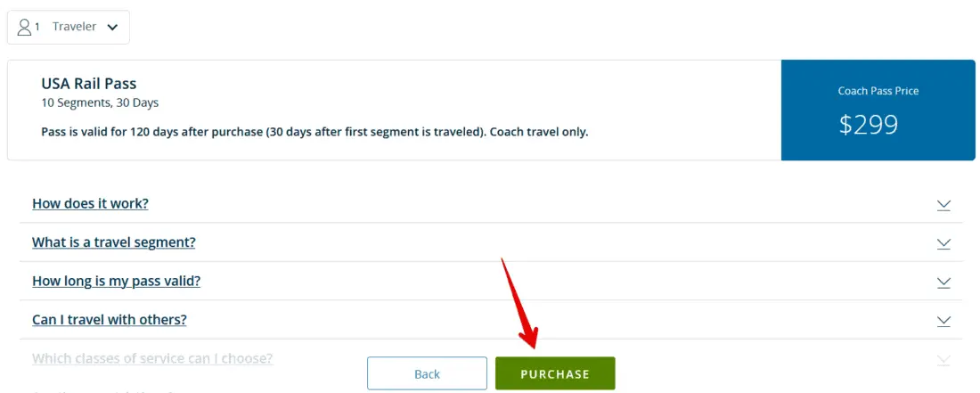Click "What is a travel segment?" question
Viewport: 980px width, 393px height.
pyautogui.click(x=113, y=242)
